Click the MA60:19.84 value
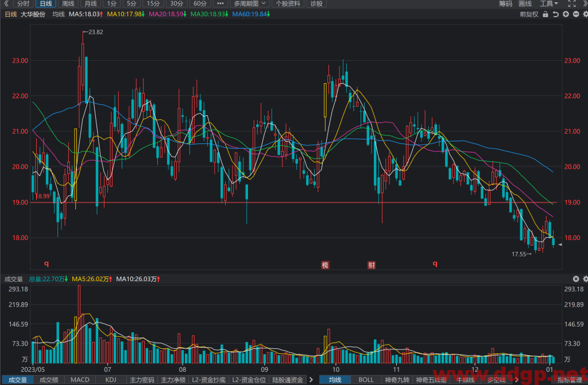This screenshot has height=385, width=588. click(251, 14)
